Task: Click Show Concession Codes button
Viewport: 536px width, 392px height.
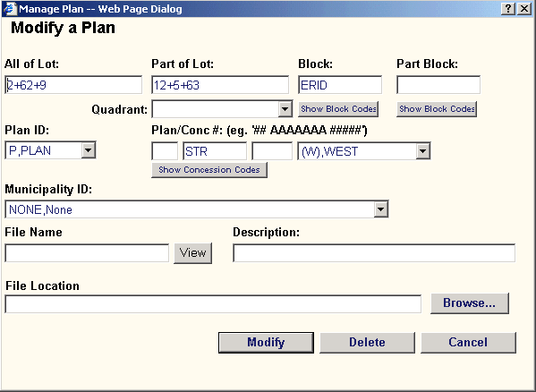Action: [209, 170]
